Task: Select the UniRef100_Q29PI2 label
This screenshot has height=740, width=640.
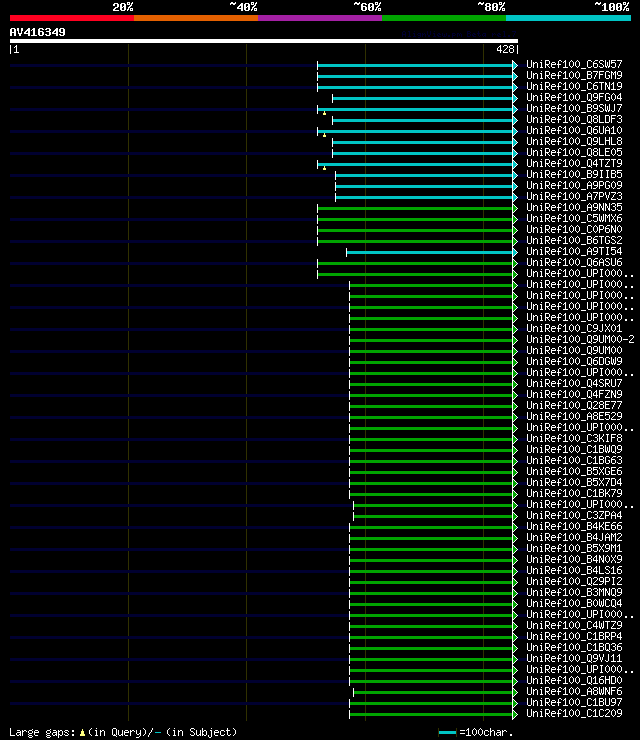Action: [x=574, y=581]
